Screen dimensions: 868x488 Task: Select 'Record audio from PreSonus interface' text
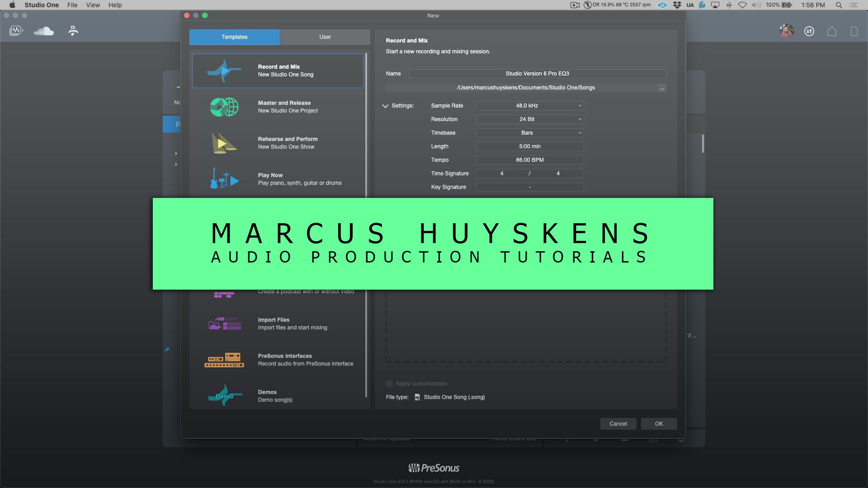306,364
